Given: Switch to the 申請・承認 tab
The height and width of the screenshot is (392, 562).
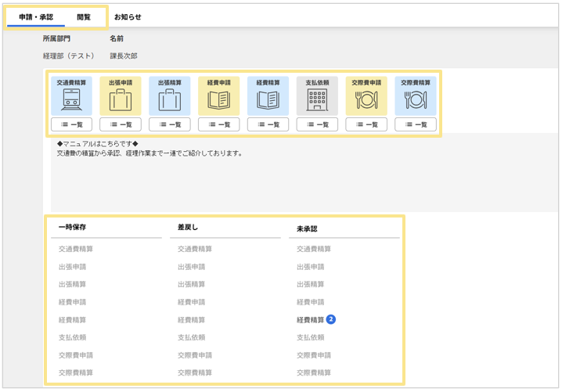Looking at the screenshot, I should pos(36,16).
